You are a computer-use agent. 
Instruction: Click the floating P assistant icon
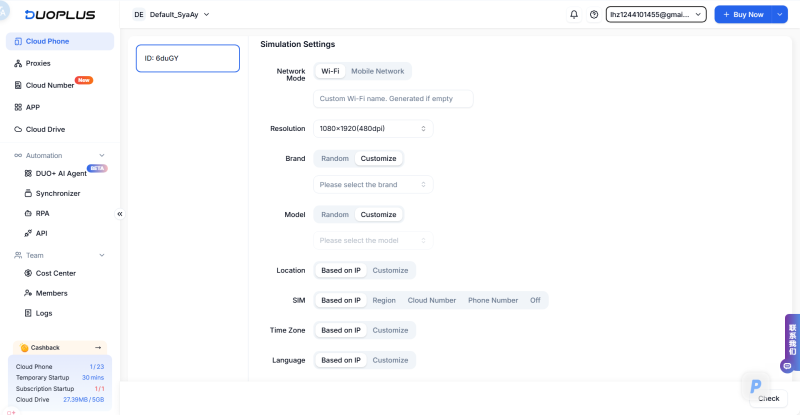coord(756,386)
